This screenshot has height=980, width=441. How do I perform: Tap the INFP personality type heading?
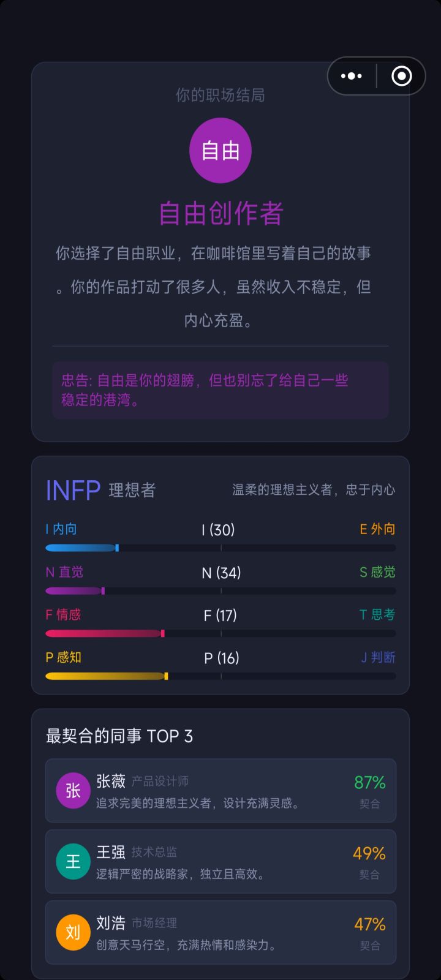pyautogui.click(x=73, y=490)
